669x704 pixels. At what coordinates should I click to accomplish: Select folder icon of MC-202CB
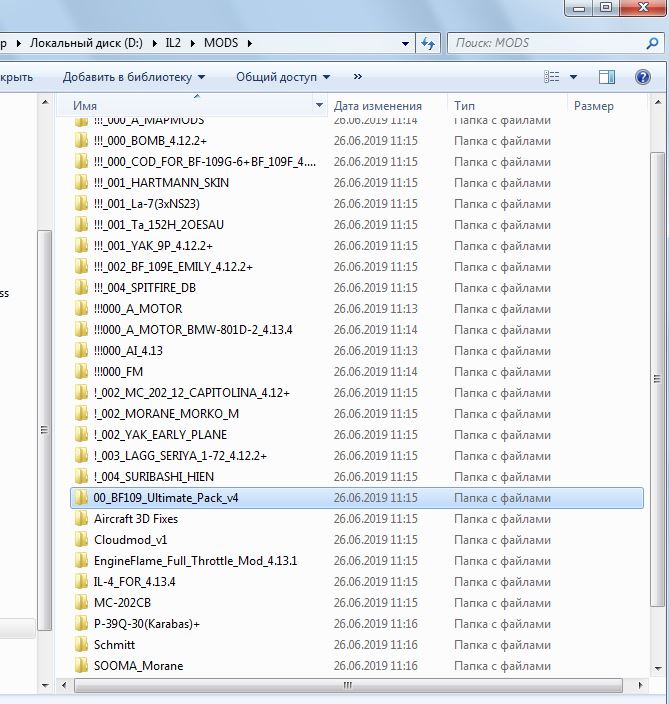point(81,603)
